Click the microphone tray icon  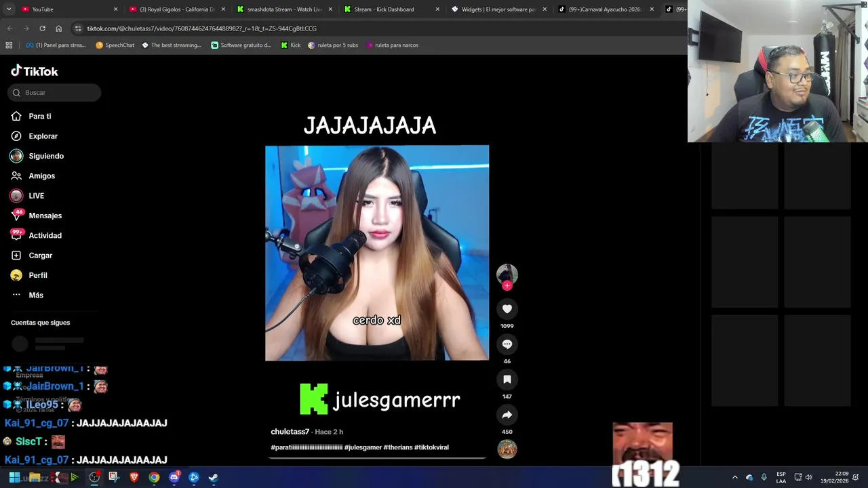[x=764, y=477]
